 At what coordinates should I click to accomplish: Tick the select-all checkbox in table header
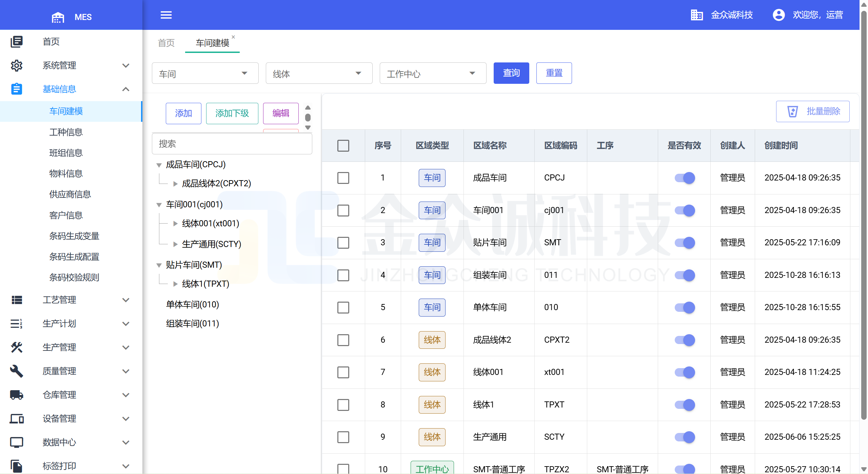click(x=343, y=146)
